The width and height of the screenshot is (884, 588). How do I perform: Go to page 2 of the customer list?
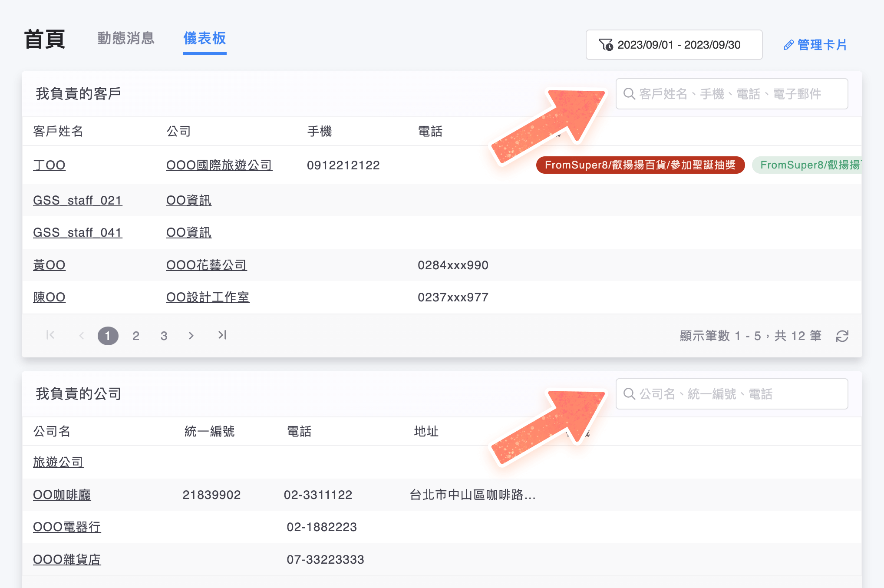click(x=135, y=335)
